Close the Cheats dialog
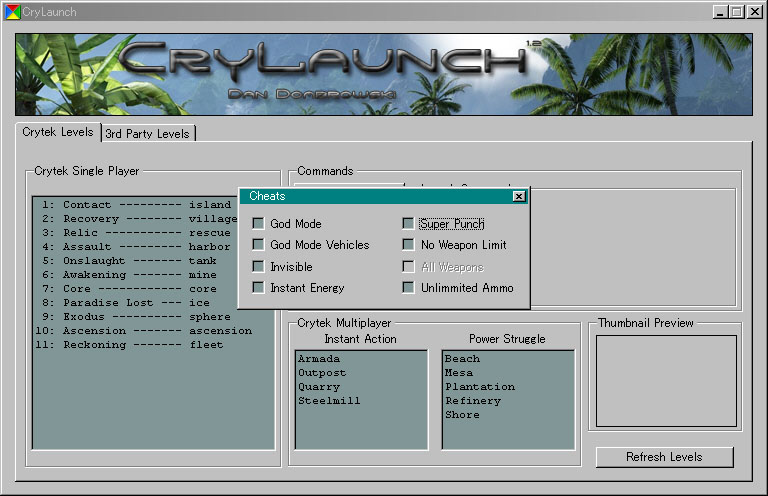 [519, 196]
